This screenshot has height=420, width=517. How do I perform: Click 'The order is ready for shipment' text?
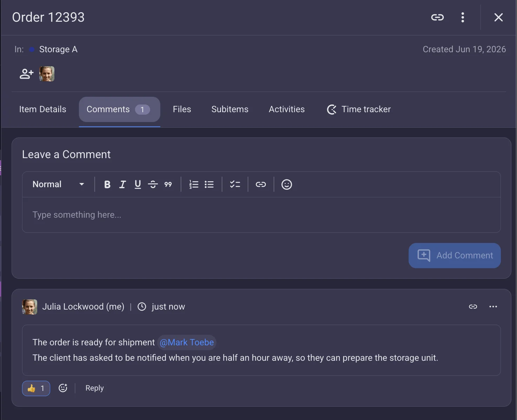point(94,343)
